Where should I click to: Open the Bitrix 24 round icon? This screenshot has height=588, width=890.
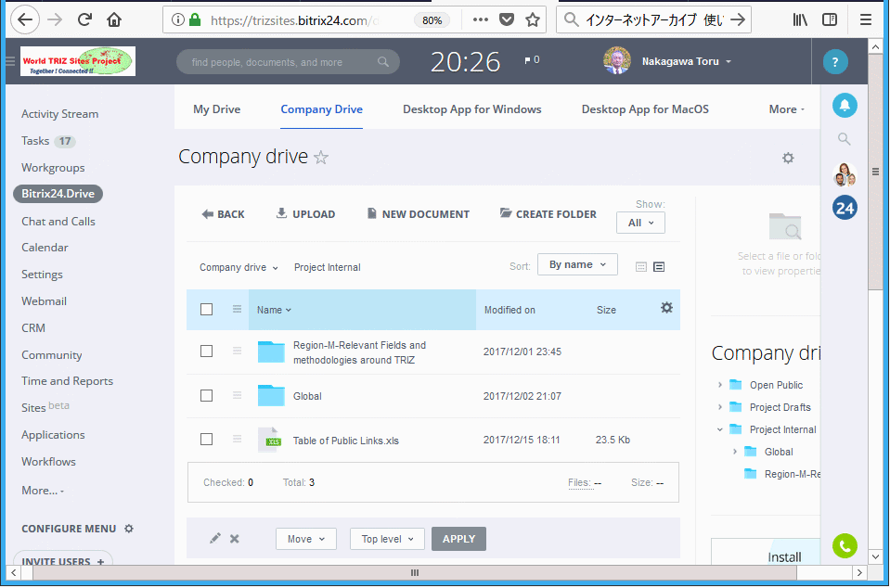pyautogui.click(x=845, y=208)
